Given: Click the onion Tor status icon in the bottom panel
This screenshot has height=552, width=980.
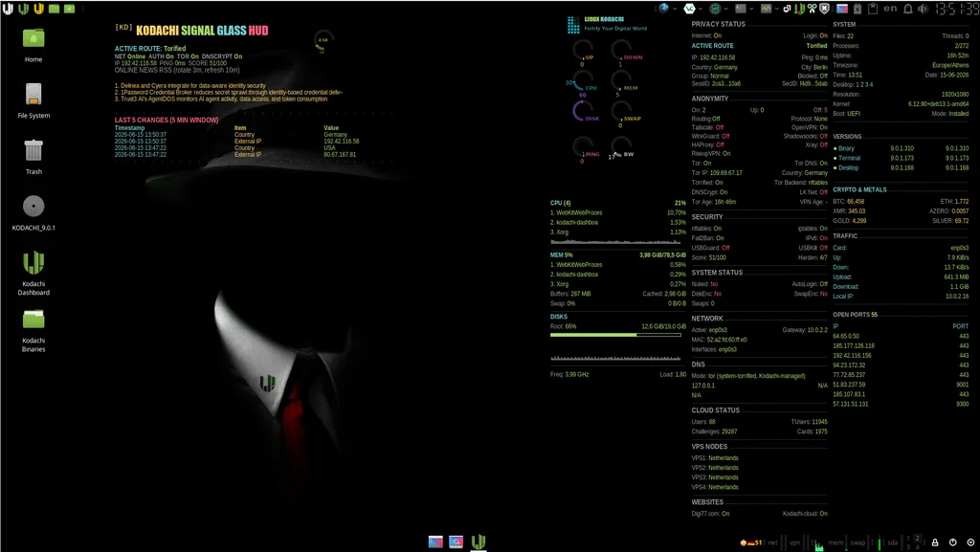Looking at the screenshot, I should coord(743,542).
